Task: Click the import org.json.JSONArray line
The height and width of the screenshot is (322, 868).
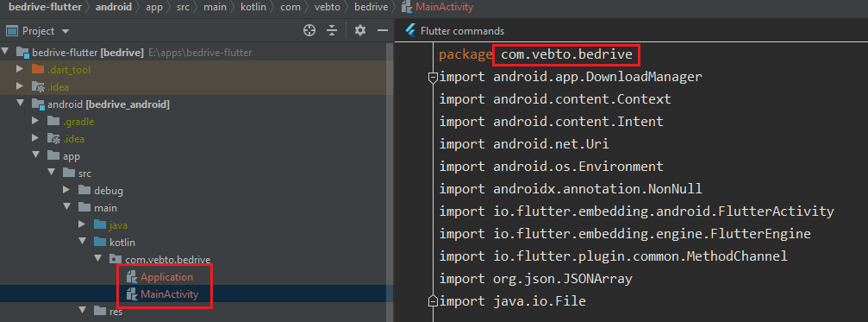Action: pyautogui.click(x=535, y=279)
